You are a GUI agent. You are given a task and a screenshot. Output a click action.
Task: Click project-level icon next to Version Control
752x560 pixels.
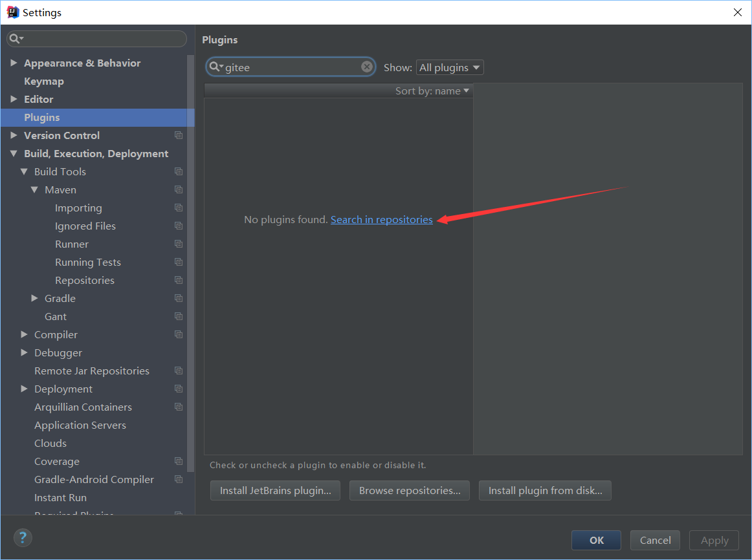pos(179,136)
